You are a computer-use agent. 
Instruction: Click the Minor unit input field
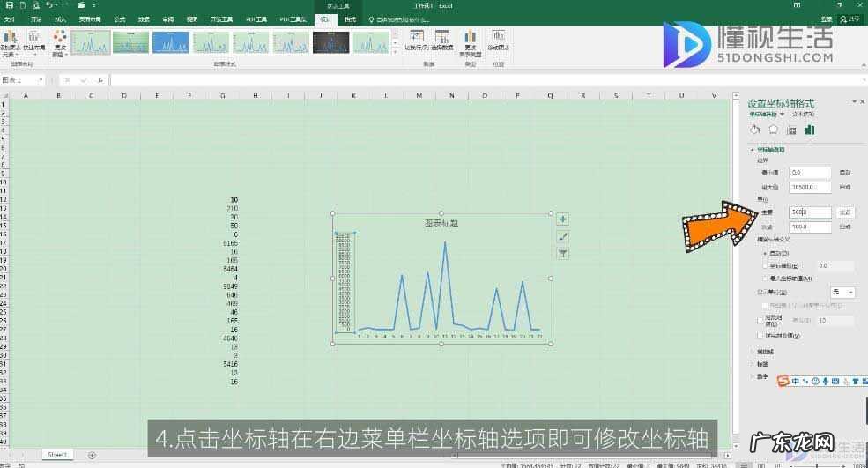tap(811, 227)
